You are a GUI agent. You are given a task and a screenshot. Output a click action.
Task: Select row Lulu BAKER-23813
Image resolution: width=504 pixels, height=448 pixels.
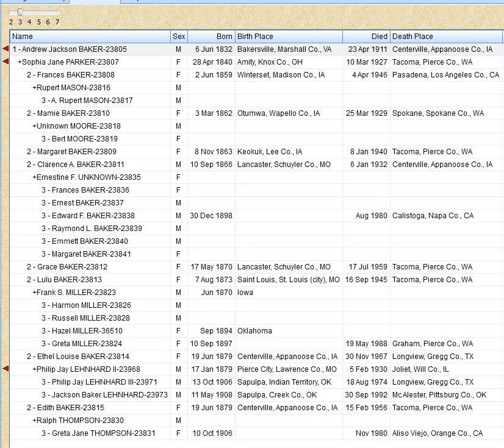256,280
